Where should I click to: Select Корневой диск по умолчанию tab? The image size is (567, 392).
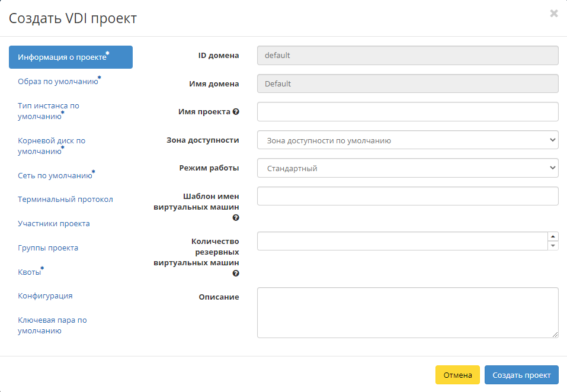tap(52, 146)
